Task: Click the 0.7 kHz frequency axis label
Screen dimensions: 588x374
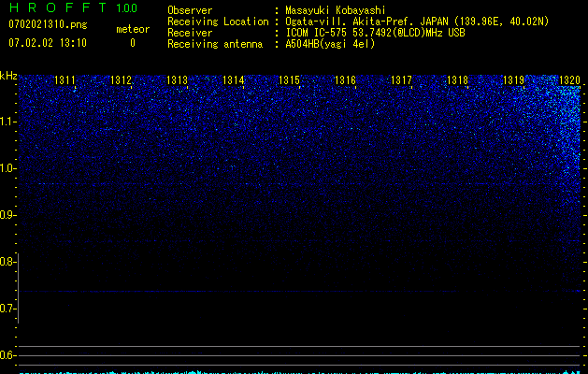Action: click(x=7, y=309)
